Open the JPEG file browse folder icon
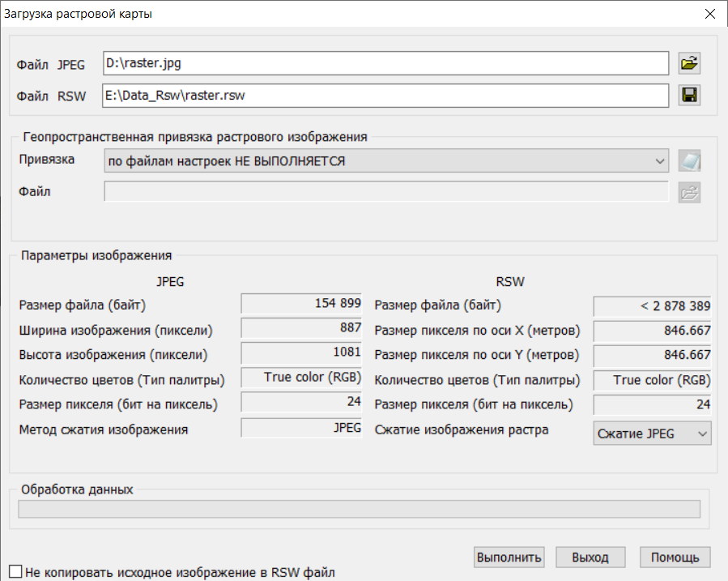This screenshot has height=581, width=728. (689, 63)
